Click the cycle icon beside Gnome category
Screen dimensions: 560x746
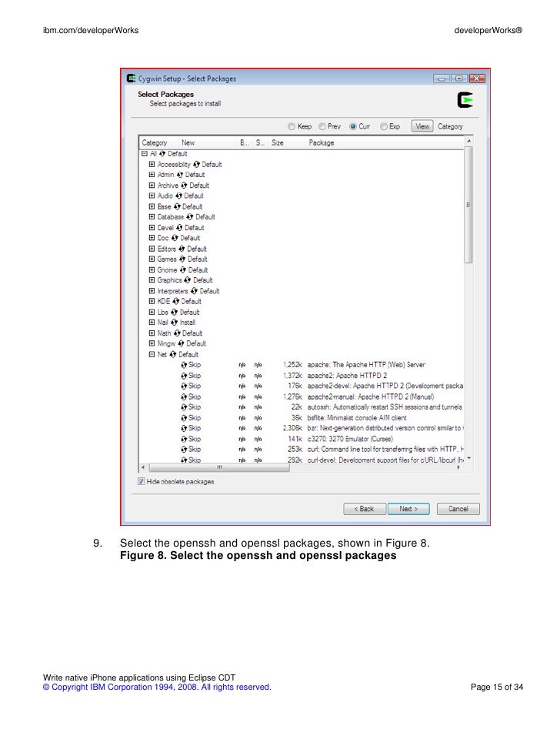coord(182,269)
